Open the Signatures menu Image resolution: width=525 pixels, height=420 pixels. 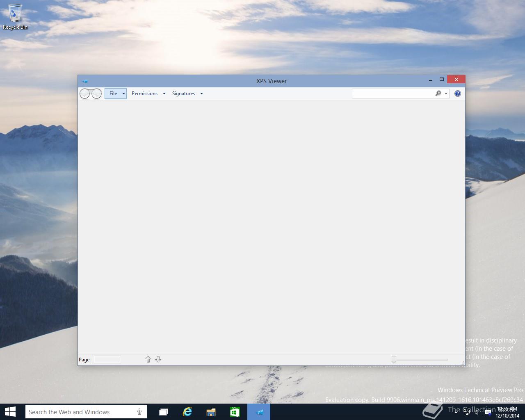[187, 94]
